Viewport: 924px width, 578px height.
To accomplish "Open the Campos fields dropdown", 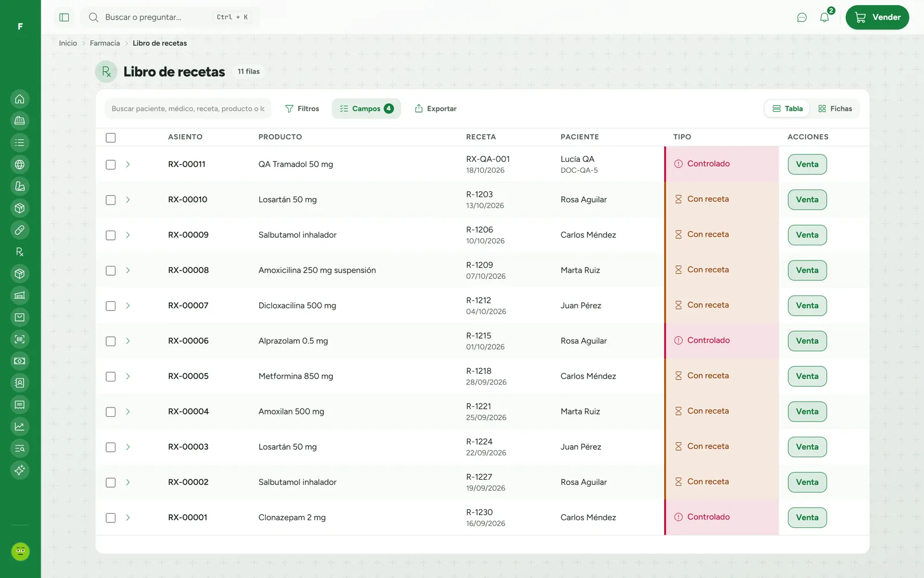I will point(366,109).
